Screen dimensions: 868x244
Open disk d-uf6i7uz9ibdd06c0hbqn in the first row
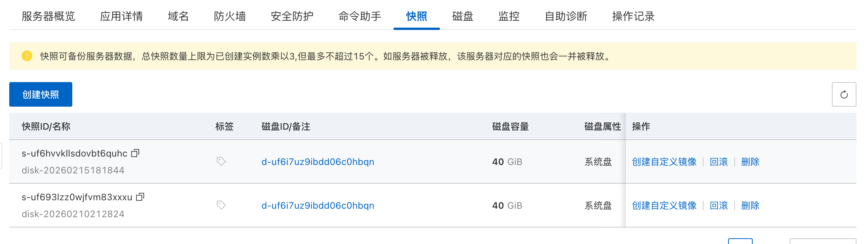click(x=318, y=162)
